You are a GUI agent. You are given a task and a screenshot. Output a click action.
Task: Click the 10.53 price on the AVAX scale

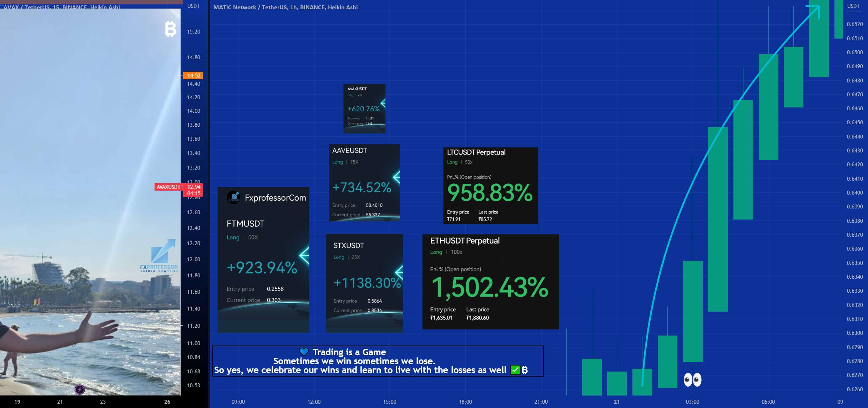193,385
